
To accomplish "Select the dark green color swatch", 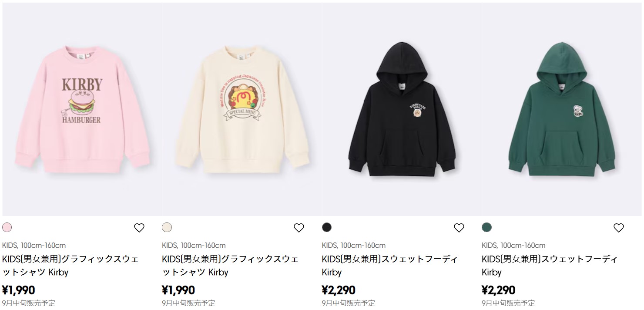I will (487, 227).
